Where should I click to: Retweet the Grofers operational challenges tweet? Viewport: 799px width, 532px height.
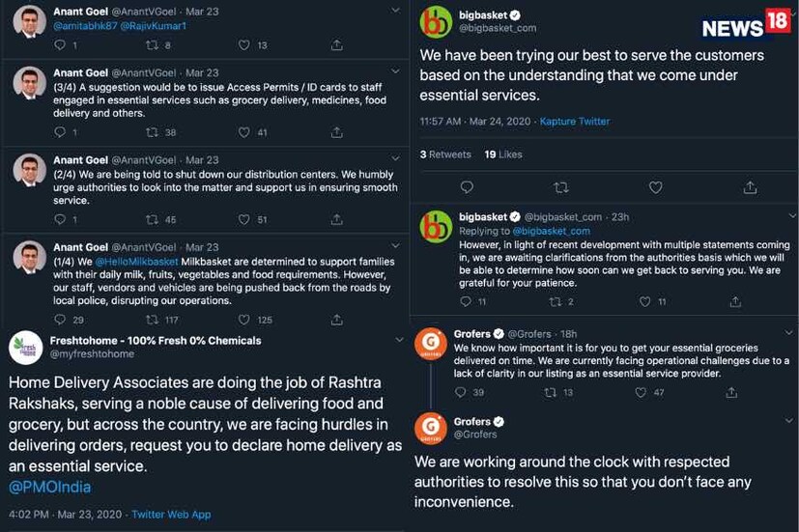553,393
